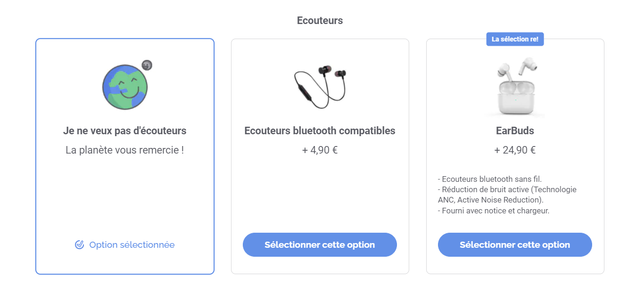
Task: Click the 'Je ne veux pas d'écouteurs' title
Action: tap(125, 131)
